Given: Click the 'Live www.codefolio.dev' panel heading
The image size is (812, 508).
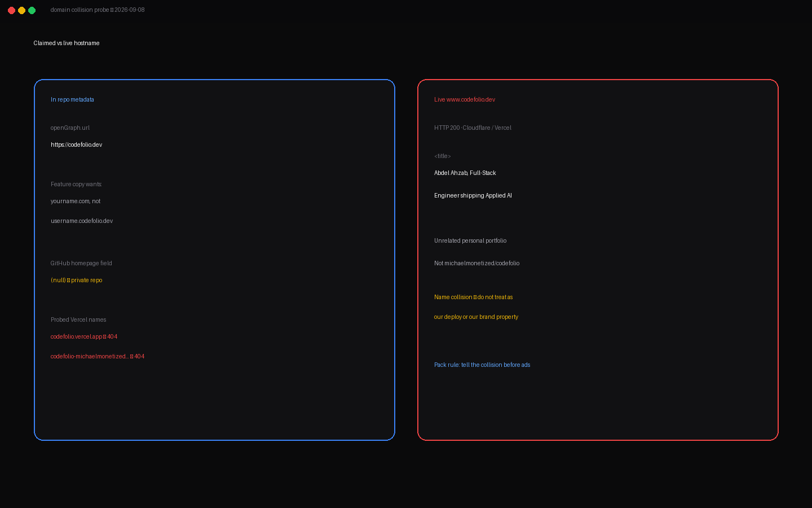Looking at the screenshot, I should 465,99.
